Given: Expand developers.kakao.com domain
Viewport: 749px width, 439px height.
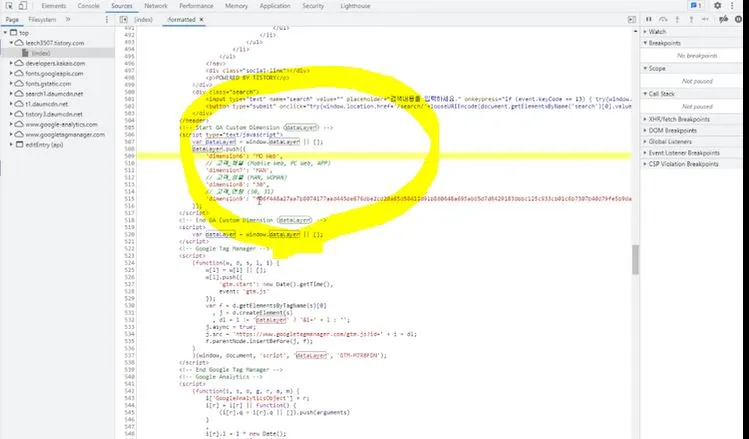Looking at the screenshot, I should (x=11, y=63).
